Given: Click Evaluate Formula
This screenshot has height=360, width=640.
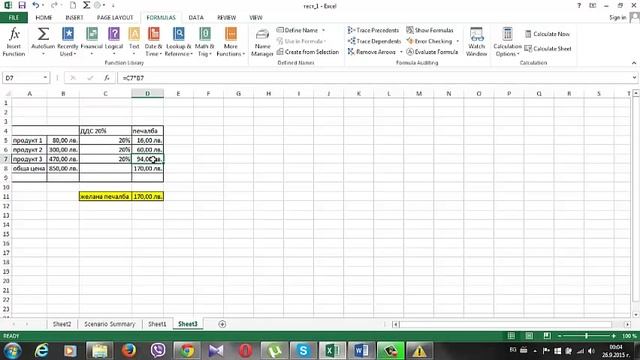Looking at the screenshot, I should click(x=432, y=52).
